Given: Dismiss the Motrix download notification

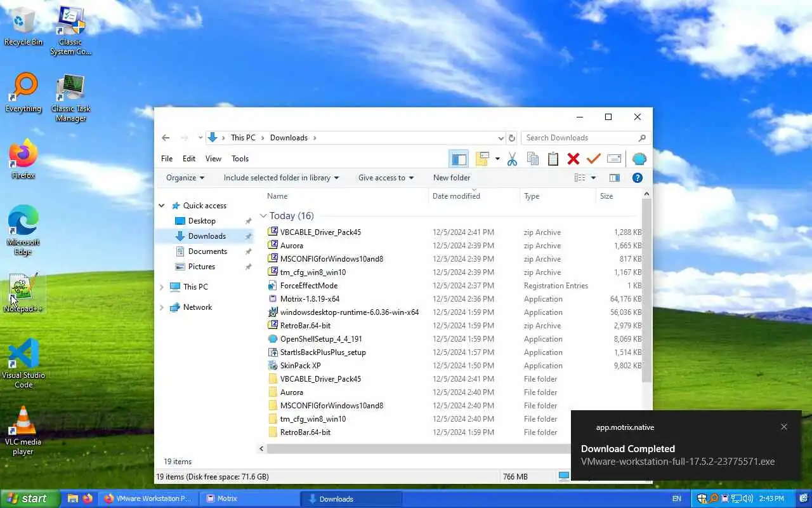Looking at the screenshot, I should point(784,427).
